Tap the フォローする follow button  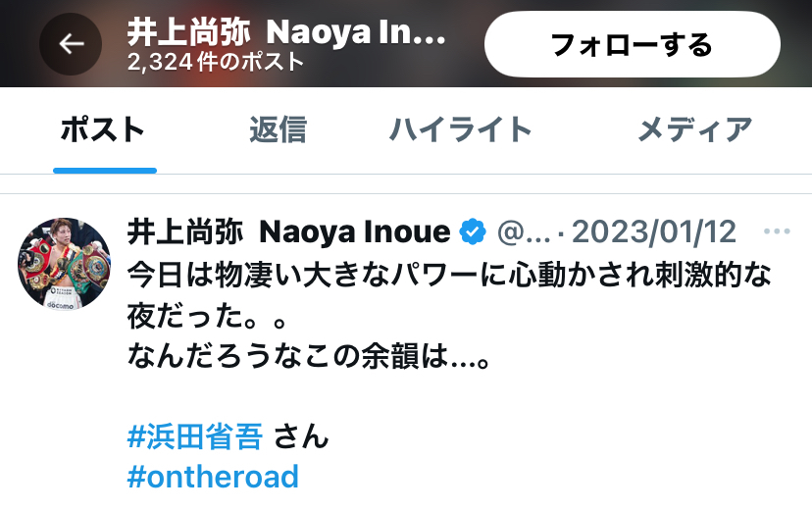click(633, 44)
